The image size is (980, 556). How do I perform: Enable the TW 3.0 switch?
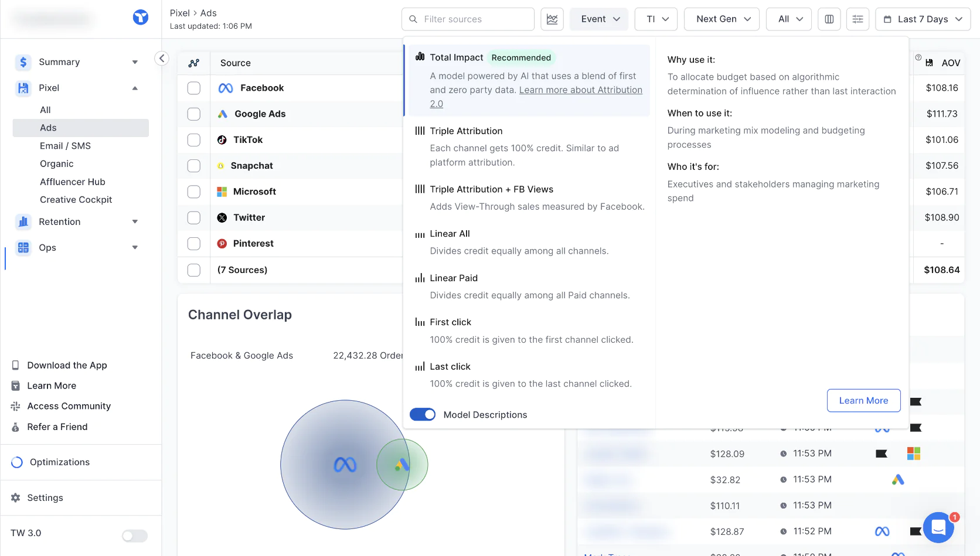click(135, 535)
